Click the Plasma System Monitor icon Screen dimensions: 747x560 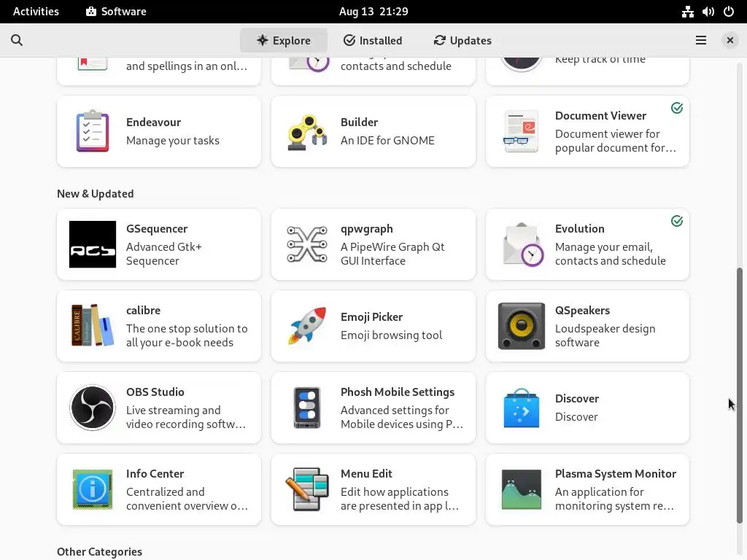[x=521, y=489]
